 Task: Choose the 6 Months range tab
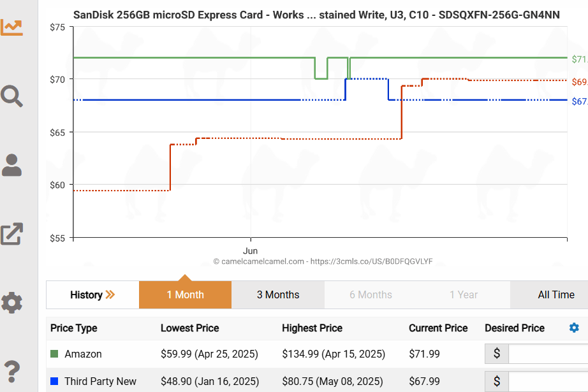tap(371, 295)
